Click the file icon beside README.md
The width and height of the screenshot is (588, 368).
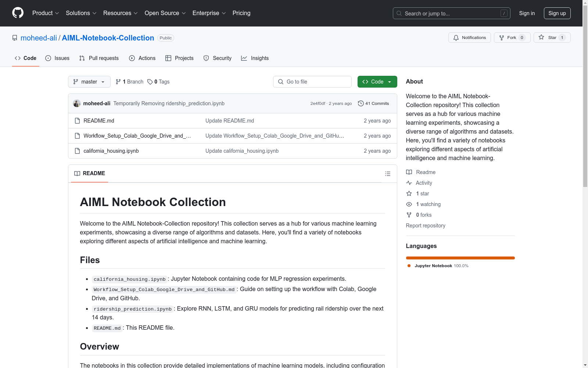click(77, 121)
